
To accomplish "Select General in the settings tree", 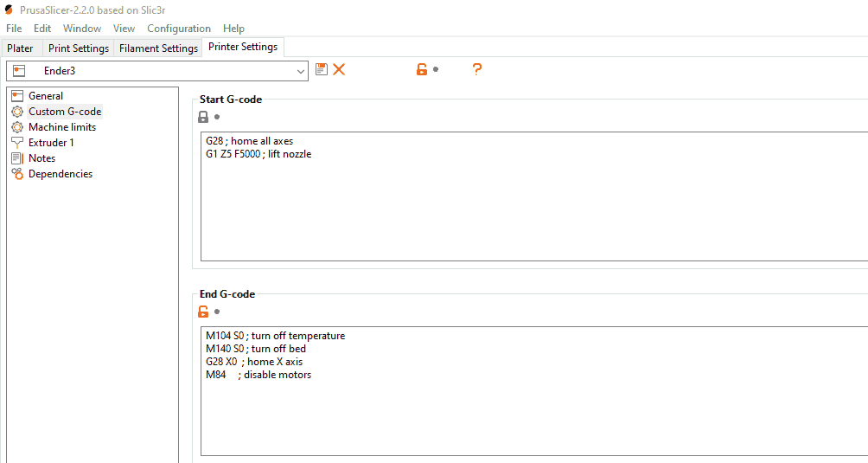I will pos(46,96).
